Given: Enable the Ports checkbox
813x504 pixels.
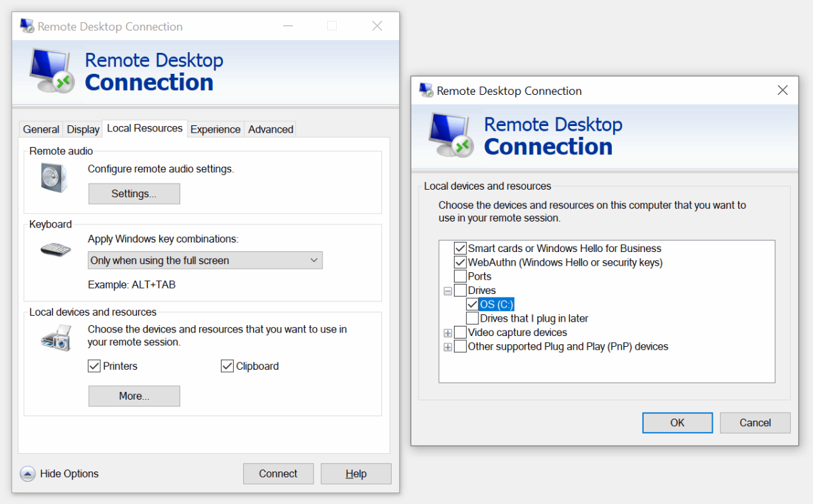Looking at the screenshot, I should tap(460, 276).
